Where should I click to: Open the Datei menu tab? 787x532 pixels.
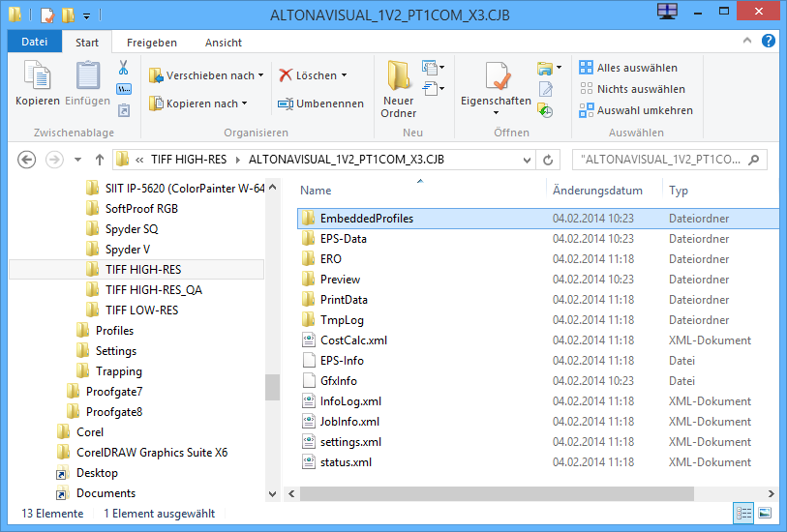pyautogui.click(x=35, y=43)
